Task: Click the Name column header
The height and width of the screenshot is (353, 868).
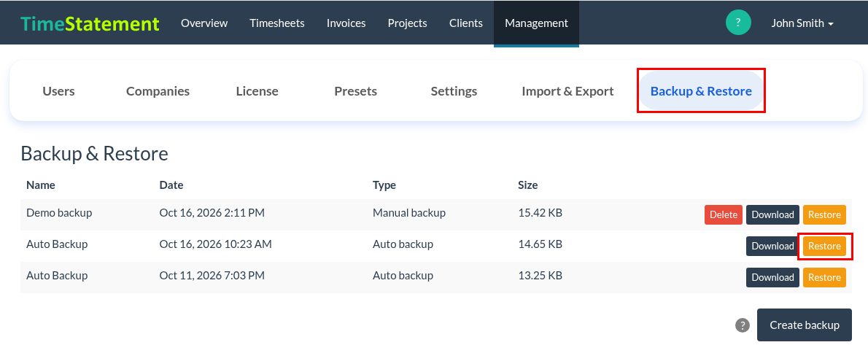Action: tap(41, 185)
